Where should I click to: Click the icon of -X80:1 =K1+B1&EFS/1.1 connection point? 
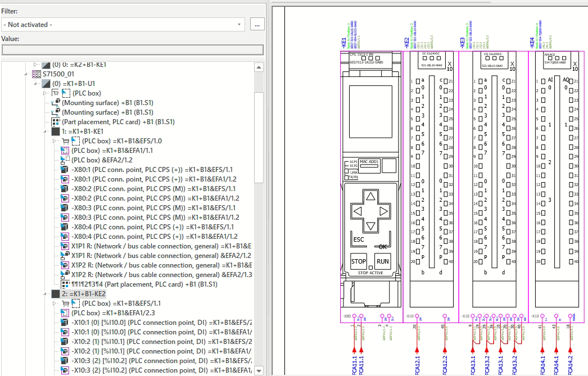(65, 169)
